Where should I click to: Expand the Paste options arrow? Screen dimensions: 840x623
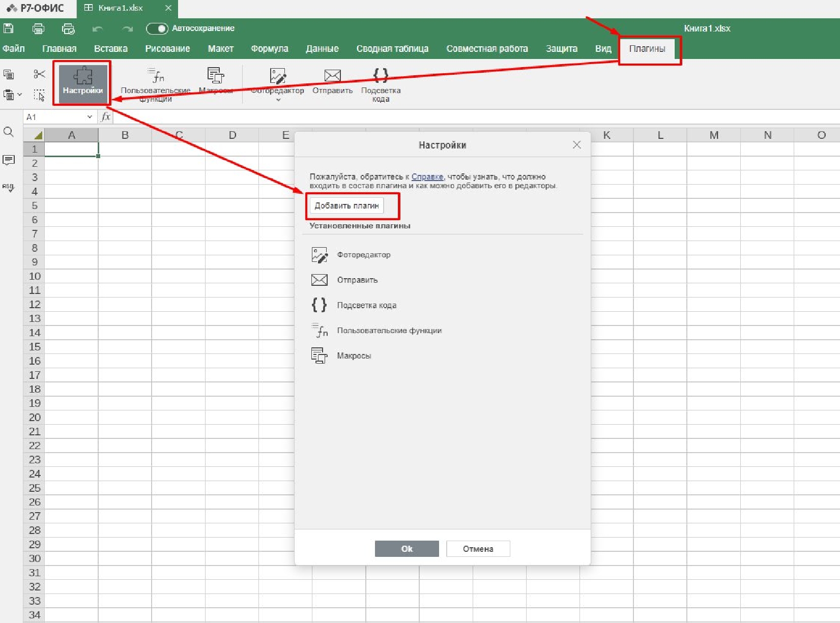tap(20, 95)
